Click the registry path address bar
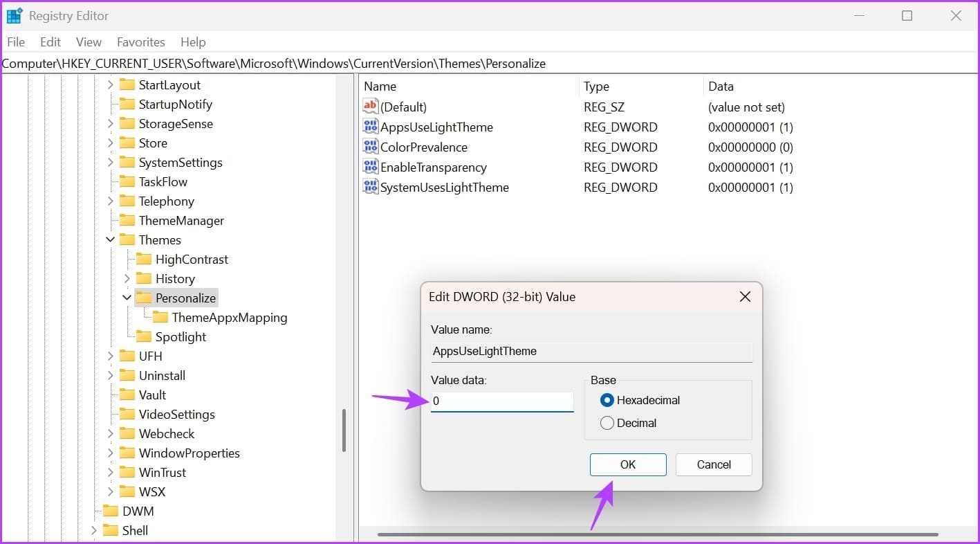This screenshot has width=980, height=544. (x=490, y=64)
